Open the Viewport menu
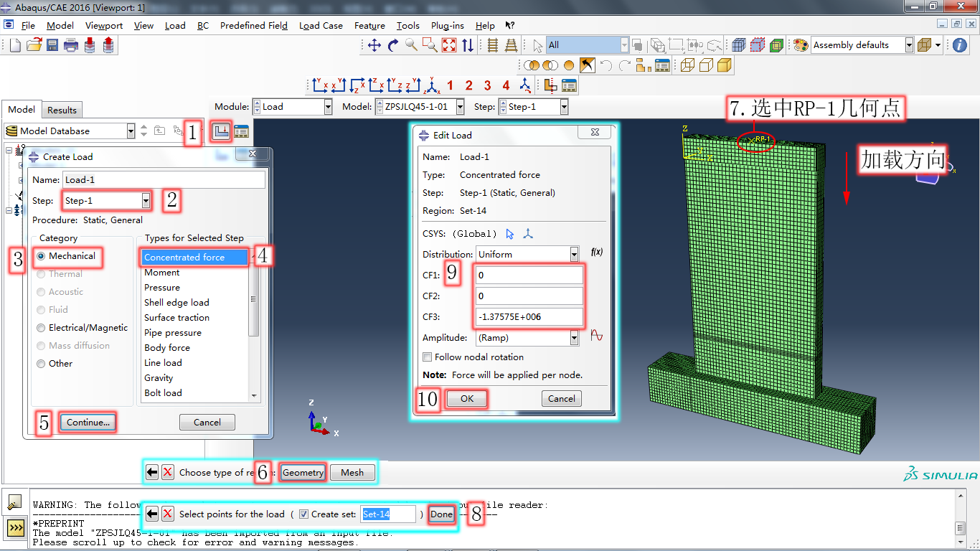 104,25
